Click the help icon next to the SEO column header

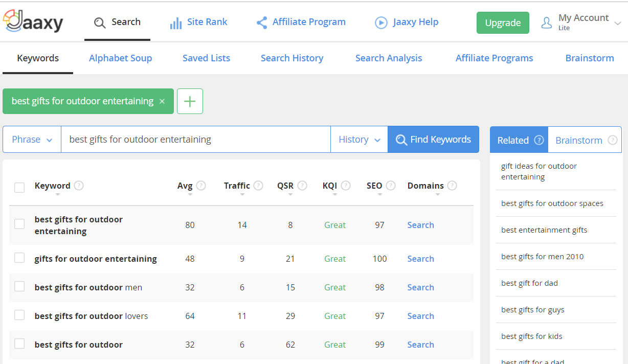(391, 186)
